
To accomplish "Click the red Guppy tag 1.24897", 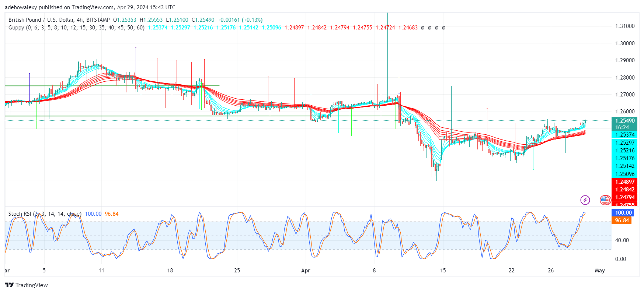I will tap(625, 181).
